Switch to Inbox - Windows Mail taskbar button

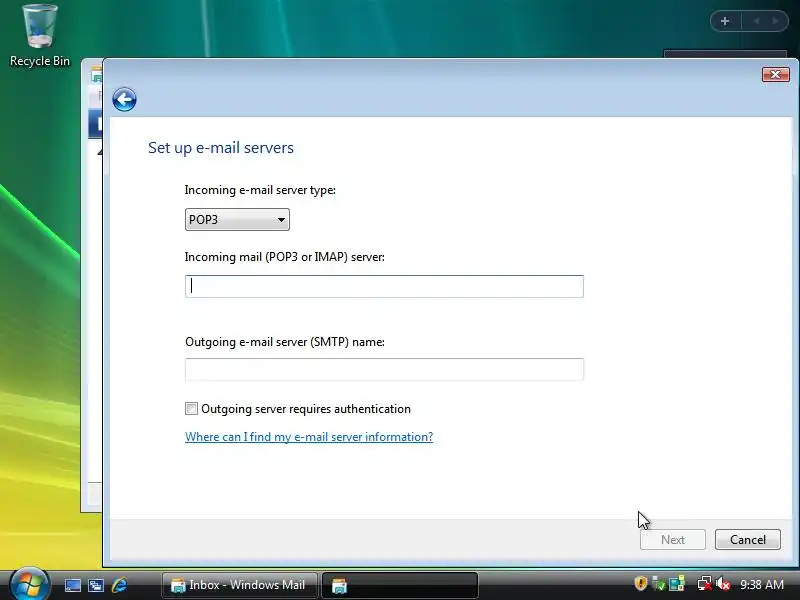click(239, 585)
